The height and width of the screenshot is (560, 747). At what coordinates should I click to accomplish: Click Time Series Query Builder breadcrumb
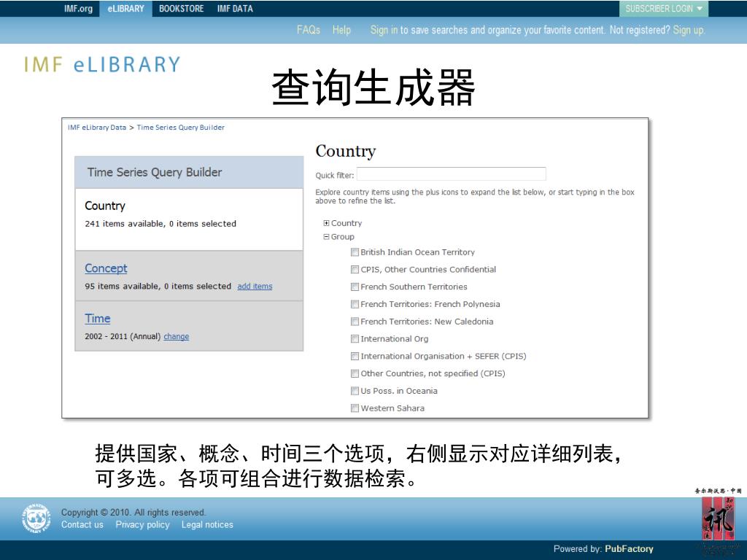click(181, 128)
